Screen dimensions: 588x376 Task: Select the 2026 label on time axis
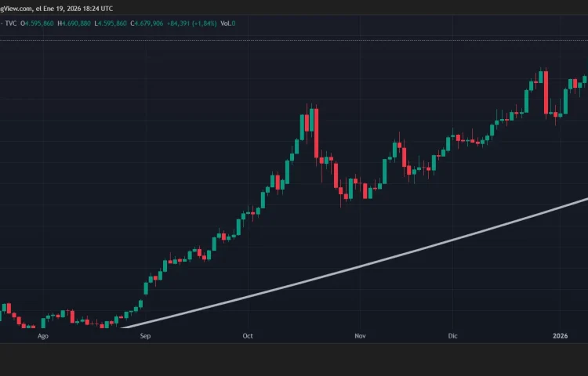(560, 335)
